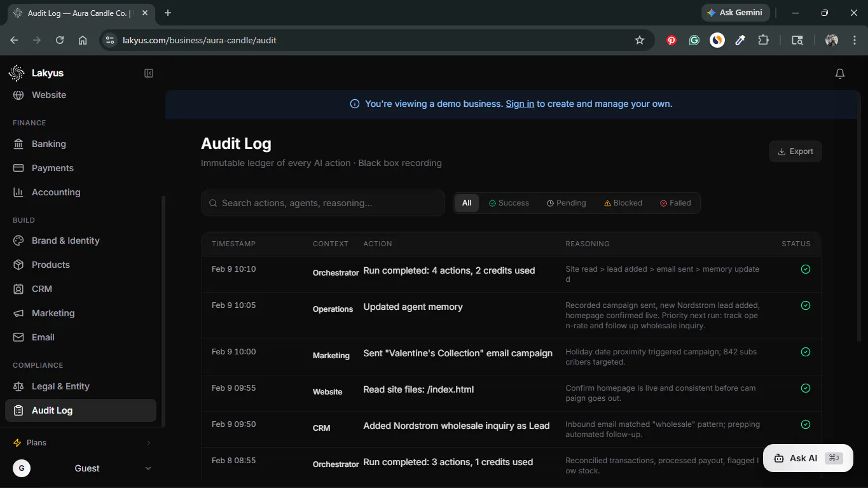The height and width of the screenshot is (488, 868).
Task: Open a new browser tab
Action: point(168,13)
